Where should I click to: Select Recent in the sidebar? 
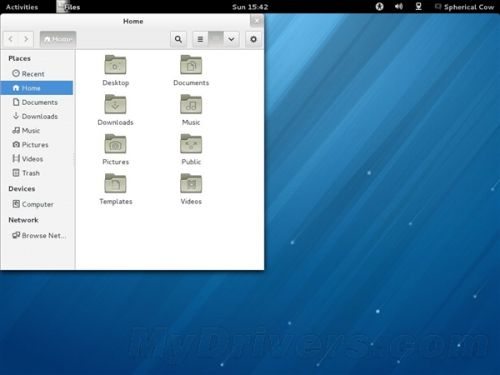pos(37,74)
